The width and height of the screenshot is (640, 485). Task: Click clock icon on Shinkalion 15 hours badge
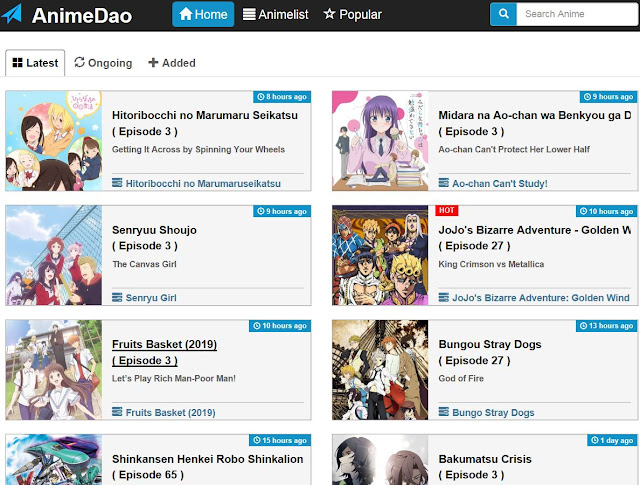(257, 440)
